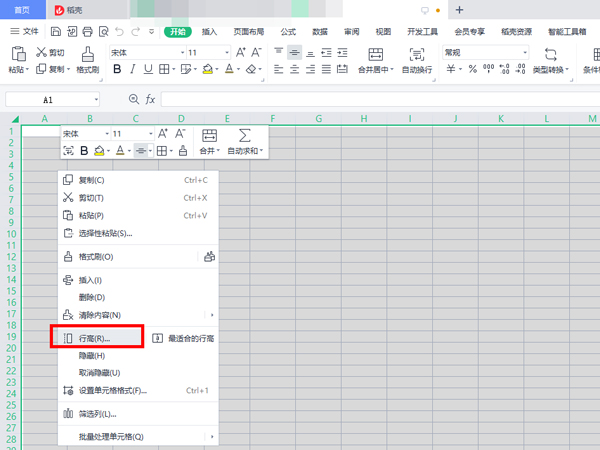The width and height of the screenshot is (600, 450).
Task: Click the Redo arrow icon
Action: tap(135, 31)
